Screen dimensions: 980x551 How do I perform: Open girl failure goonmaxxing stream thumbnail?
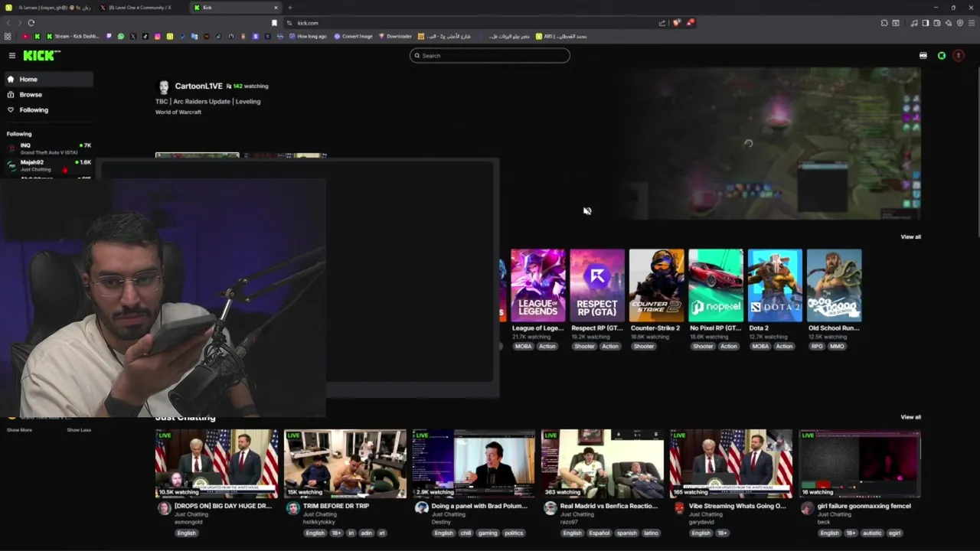tap(860, 464)
